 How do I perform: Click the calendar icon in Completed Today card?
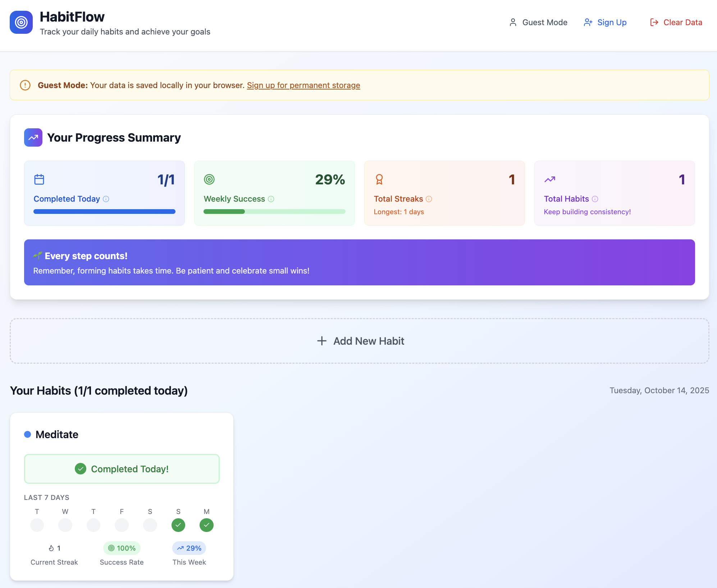pyautogui.click(x=39, y=179)
